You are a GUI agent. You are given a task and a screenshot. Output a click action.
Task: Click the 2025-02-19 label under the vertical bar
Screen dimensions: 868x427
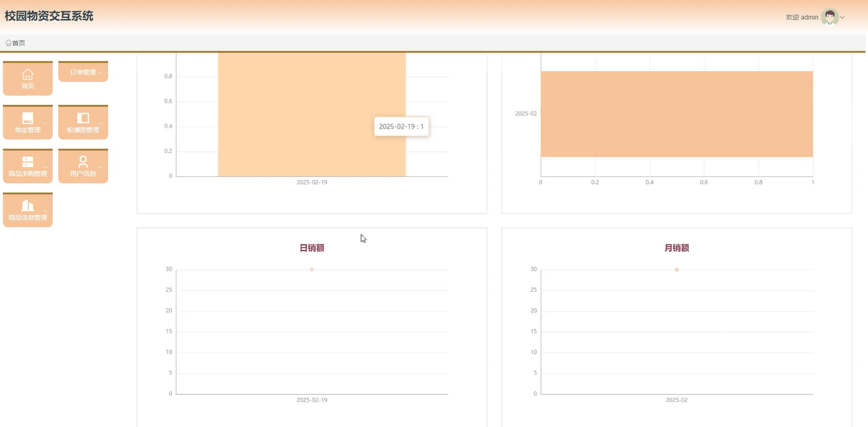(312, 182)
